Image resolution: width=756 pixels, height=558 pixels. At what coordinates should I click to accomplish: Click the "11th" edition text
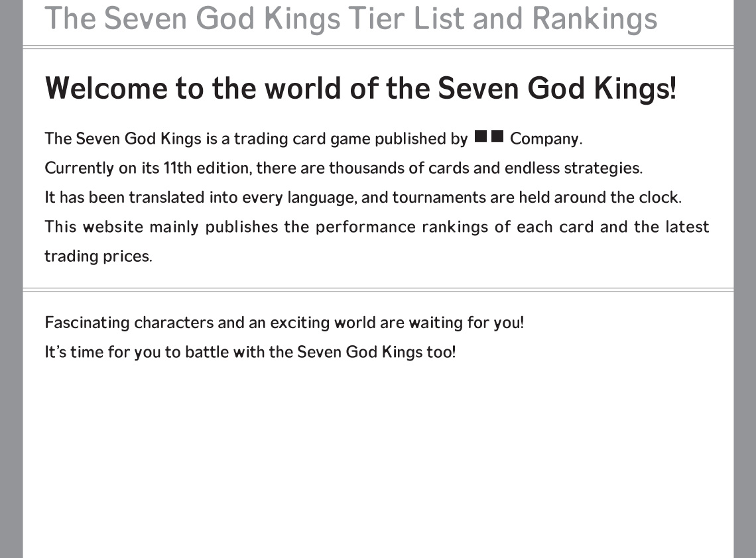(x=177, y=168)
